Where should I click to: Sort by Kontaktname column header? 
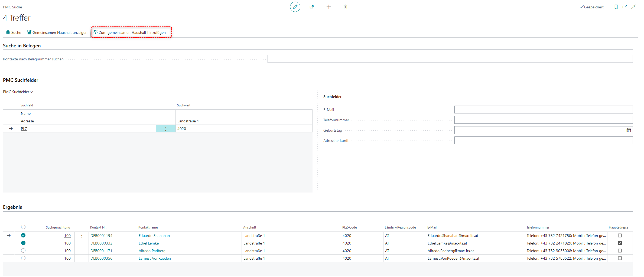click(x=148, y=227)
